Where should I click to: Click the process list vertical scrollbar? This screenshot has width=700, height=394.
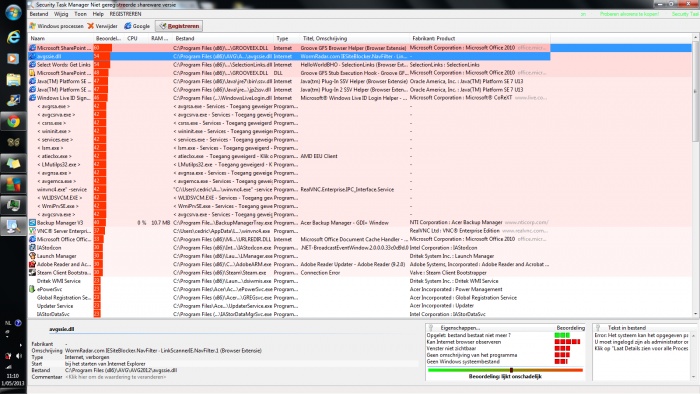696,175
